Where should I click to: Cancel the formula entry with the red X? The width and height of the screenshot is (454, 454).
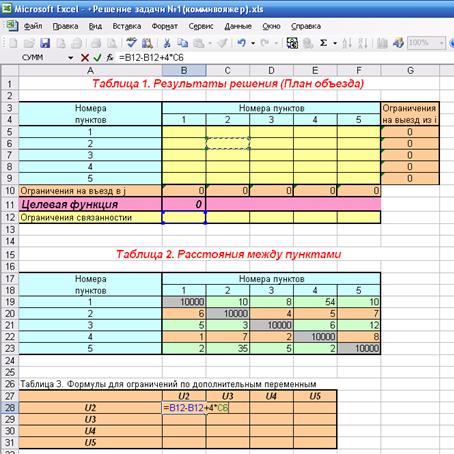(85, 58)
